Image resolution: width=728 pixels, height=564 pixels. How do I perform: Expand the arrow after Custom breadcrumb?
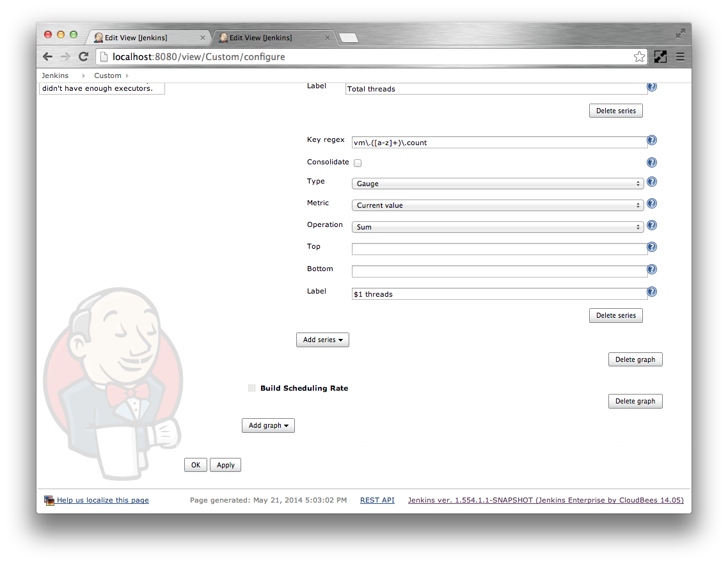point(127,75)
